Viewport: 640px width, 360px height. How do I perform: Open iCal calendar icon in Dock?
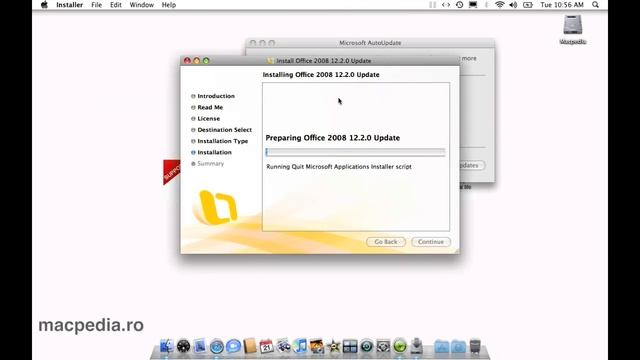[x=267, y=346]
